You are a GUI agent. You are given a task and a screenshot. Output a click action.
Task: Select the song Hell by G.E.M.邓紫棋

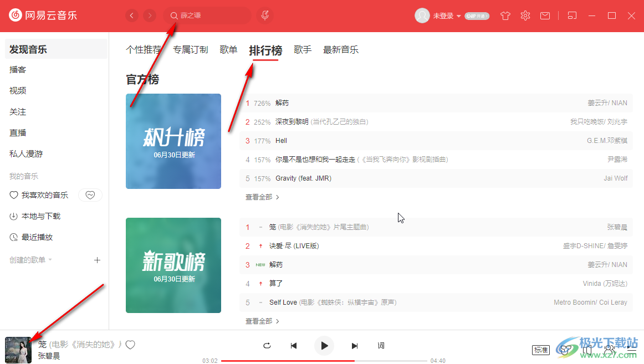[x=282, y=141]
